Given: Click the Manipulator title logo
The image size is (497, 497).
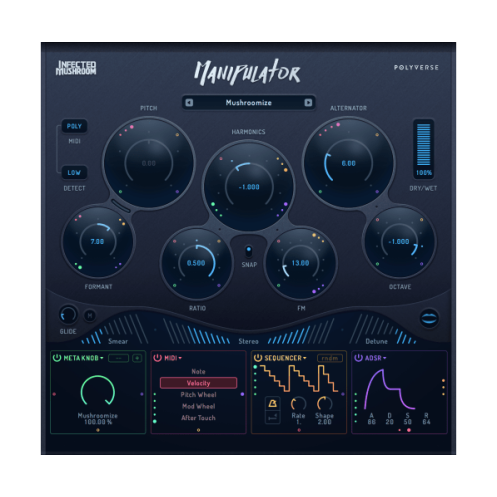Looking at the screenshot, I should click(x=247, y=72).
